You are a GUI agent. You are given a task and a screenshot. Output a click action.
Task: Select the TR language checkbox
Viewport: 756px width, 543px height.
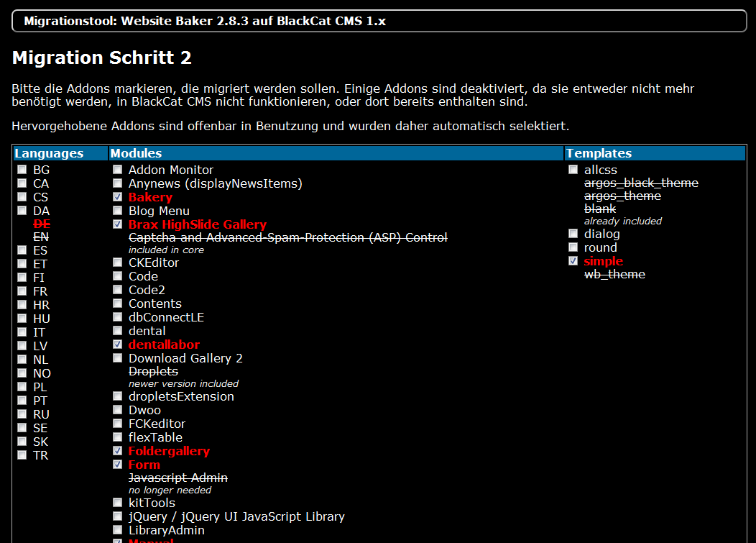[x=22, y=455]
